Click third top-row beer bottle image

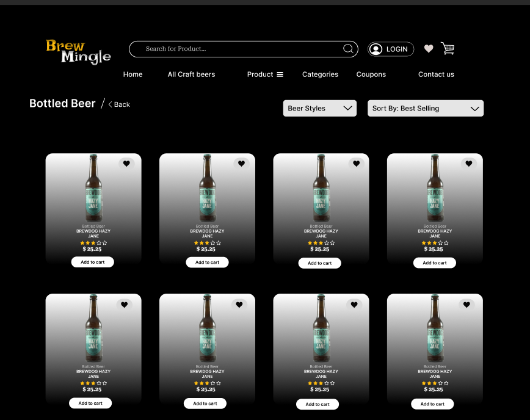click(321, 188)
